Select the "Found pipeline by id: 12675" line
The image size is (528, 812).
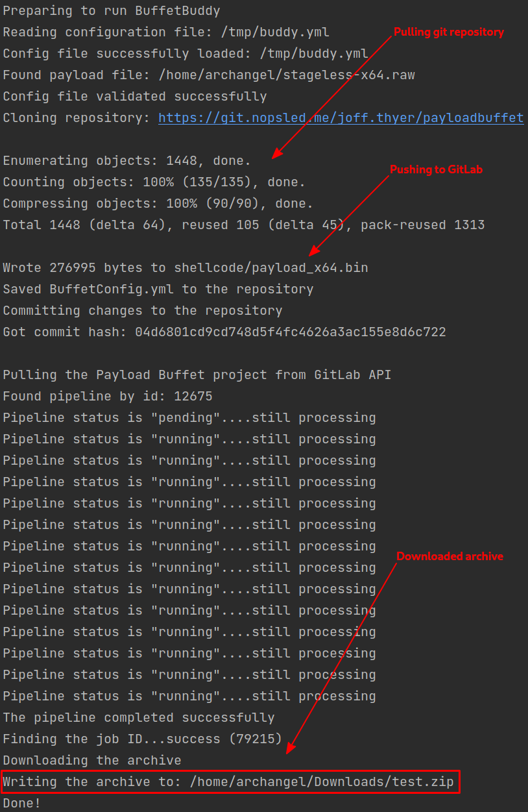pyautogui.click(x=108, y=396)
